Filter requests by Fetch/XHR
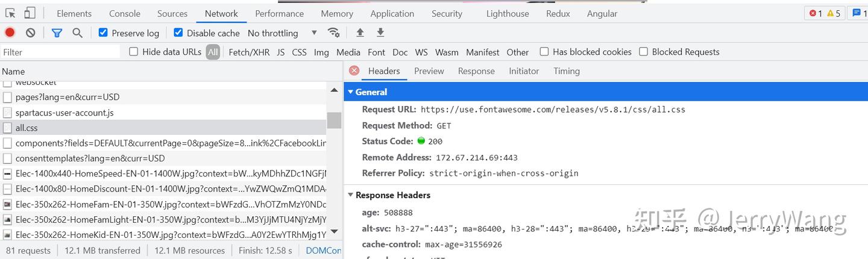This screenshot has width=868, height=259. tap(249, 52)
